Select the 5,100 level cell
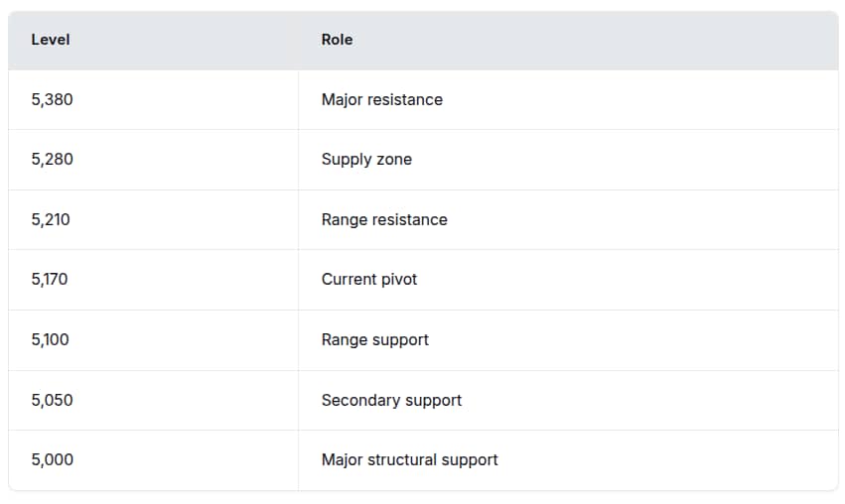 pyautogui.click(x=51, y=339)
